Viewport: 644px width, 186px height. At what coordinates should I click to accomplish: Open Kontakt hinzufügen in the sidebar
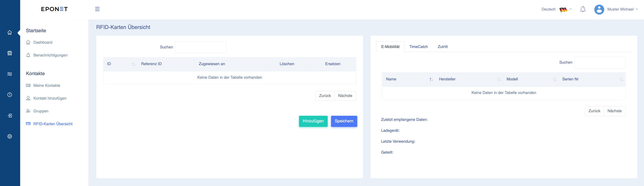click(x=50, y=98)
